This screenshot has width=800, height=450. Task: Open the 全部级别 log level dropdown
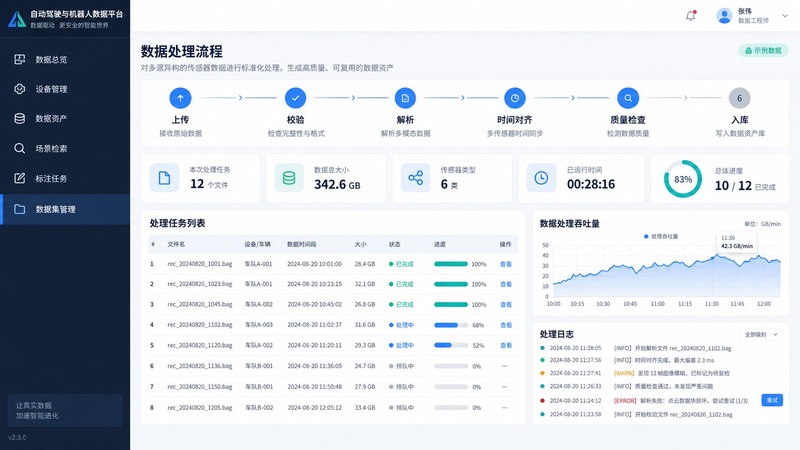pyautogui.click(x=761, y=335)
